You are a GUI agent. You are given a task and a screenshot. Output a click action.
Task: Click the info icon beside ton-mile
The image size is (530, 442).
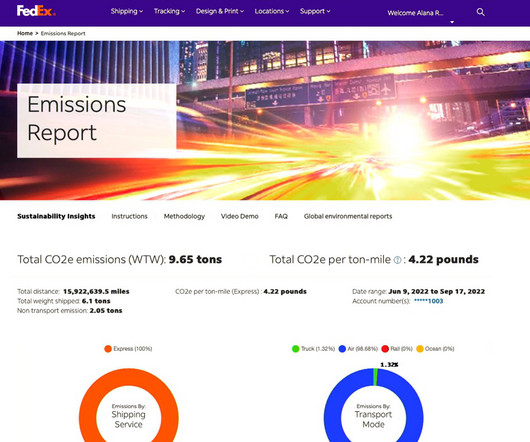coord(398,260)
